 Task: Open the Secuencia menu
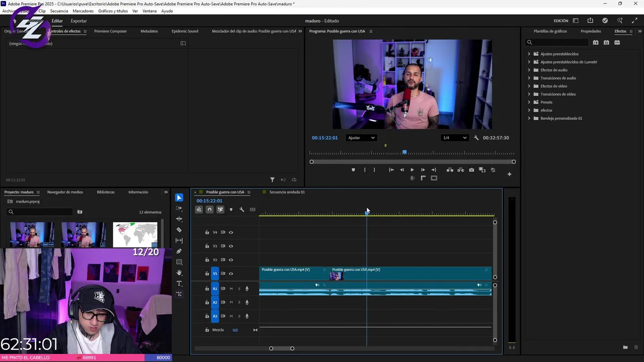pos(59,11)
